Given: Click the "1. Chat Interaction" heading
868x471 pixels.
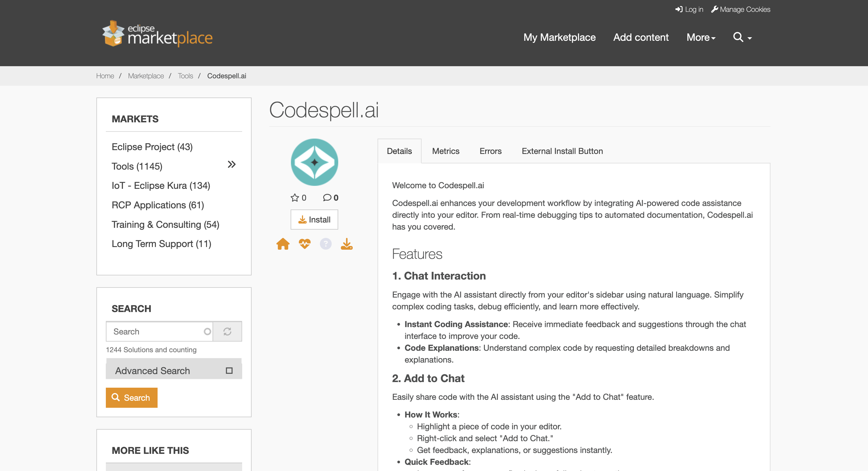Looking at the screenshot, I should [x=439, y=276].
